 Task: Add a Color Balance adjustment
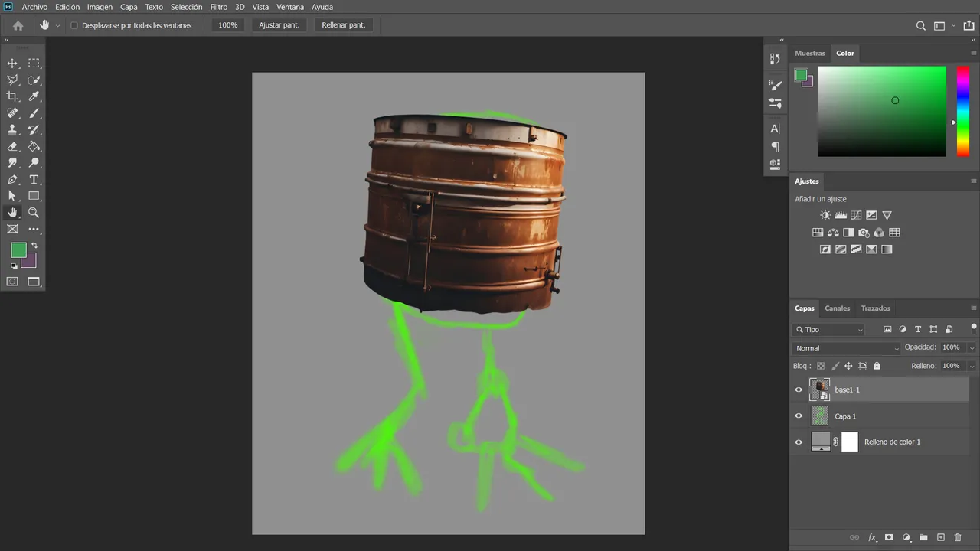pyautogui.click(x=833, y=233)
